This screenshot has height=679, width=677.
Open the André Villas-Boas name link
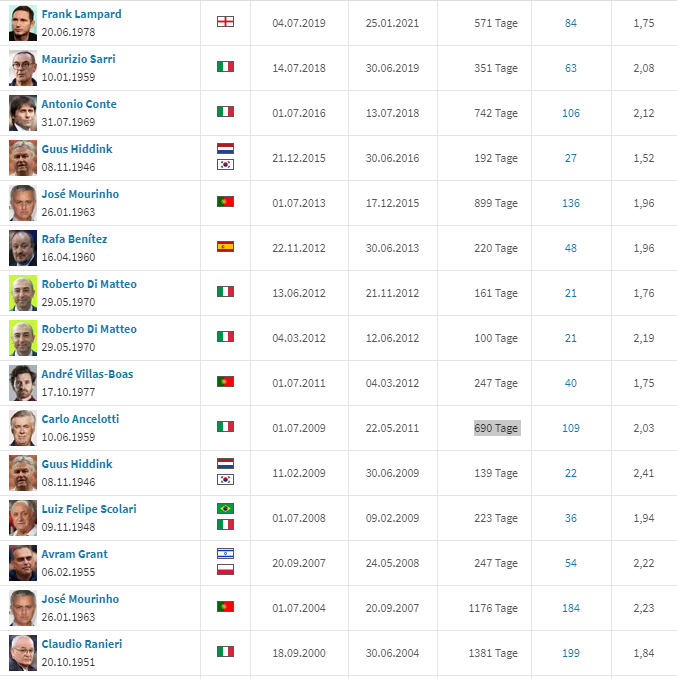click(87, 374)
